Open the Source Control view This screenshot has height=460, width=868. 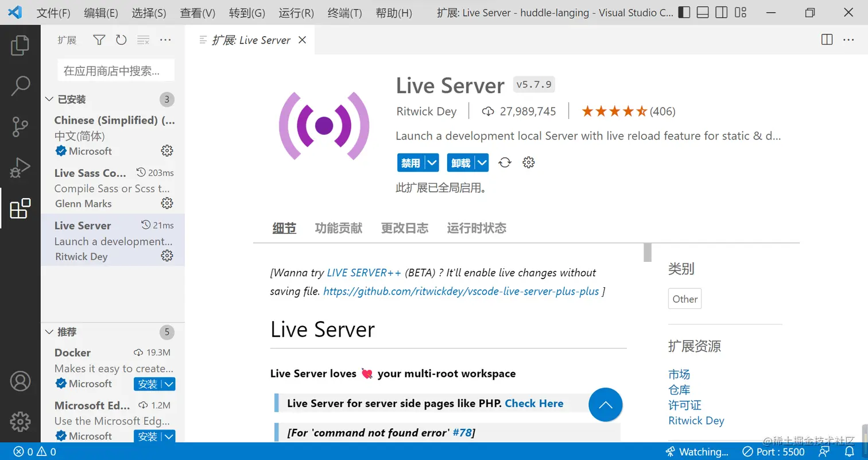pos(21,126)
